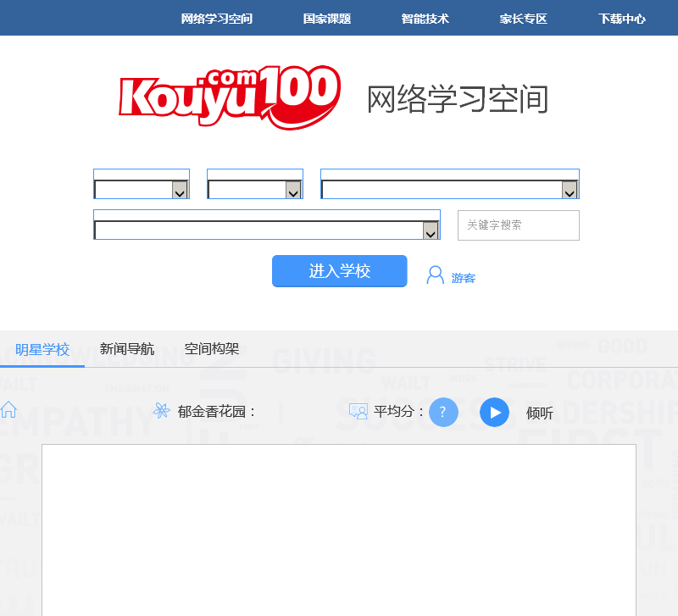Click the user silhouette icon beside 游客

(435, 275)
